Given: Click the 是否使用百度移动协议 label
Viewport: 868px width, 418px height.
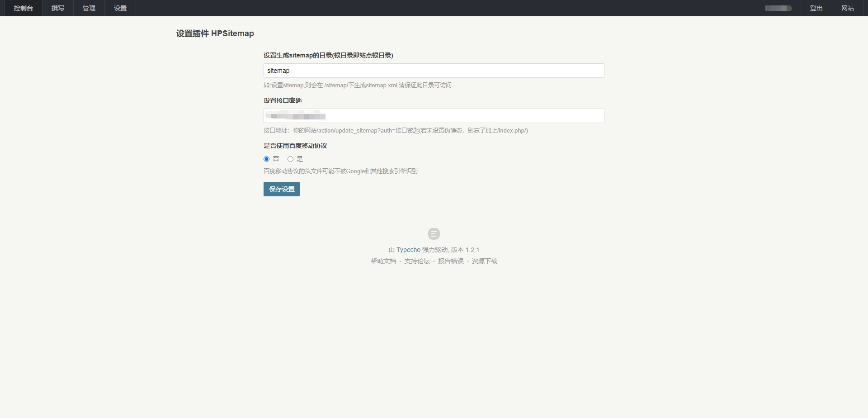Looking at the screenshot, I should [295, 146].
